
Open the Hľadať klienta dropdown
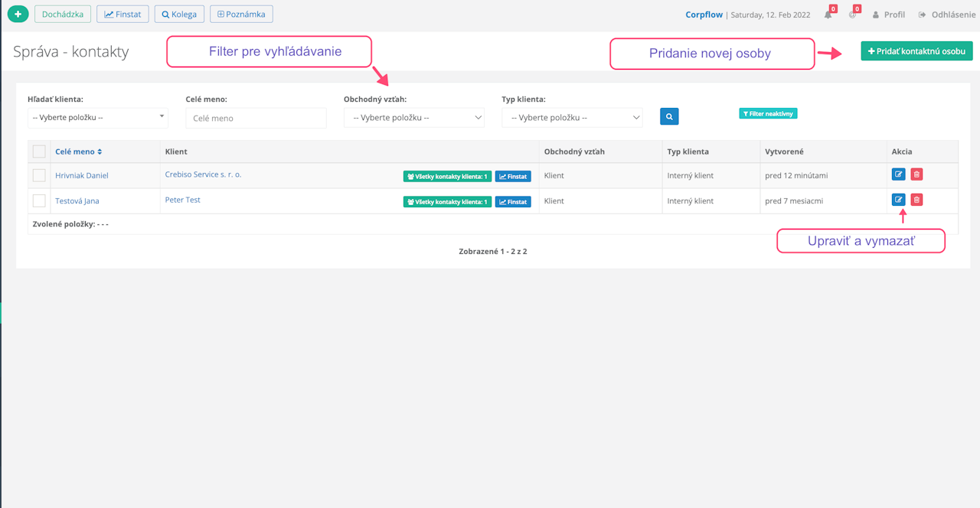(x=97, y=118)
